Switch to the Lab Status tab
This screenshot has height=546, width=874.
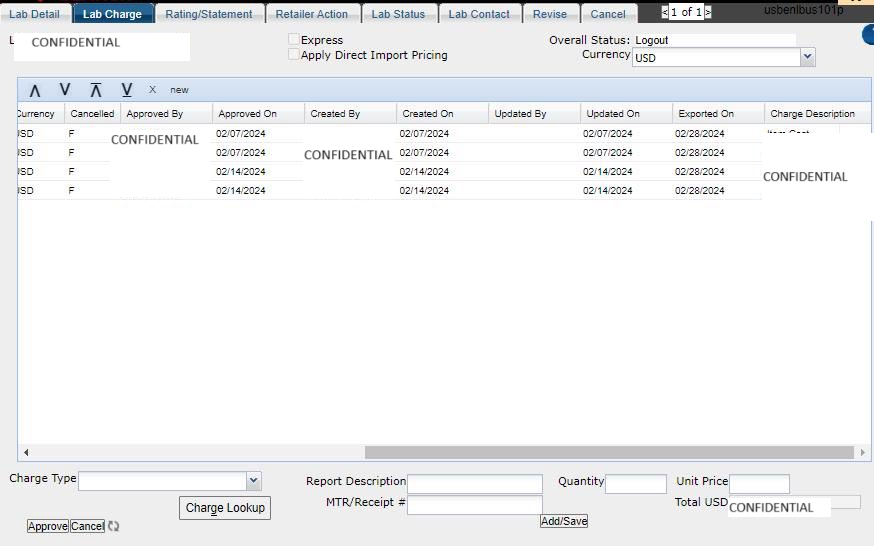[x=398, y=14]
